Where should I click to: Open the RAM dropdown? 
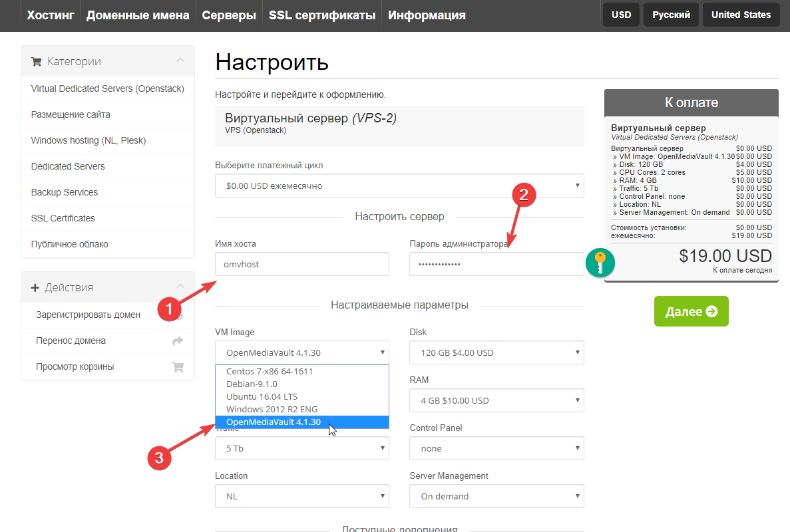496,400
